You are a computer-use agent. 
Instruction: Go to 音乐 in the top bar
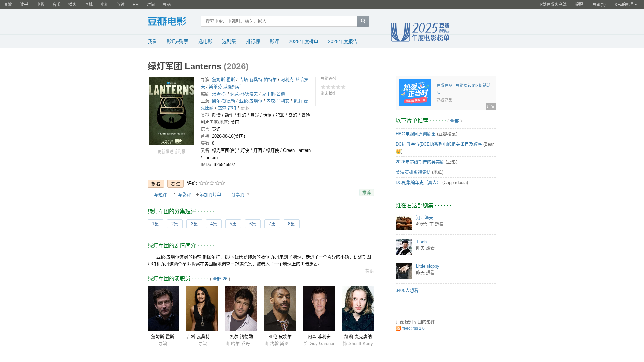click(56, 5)
